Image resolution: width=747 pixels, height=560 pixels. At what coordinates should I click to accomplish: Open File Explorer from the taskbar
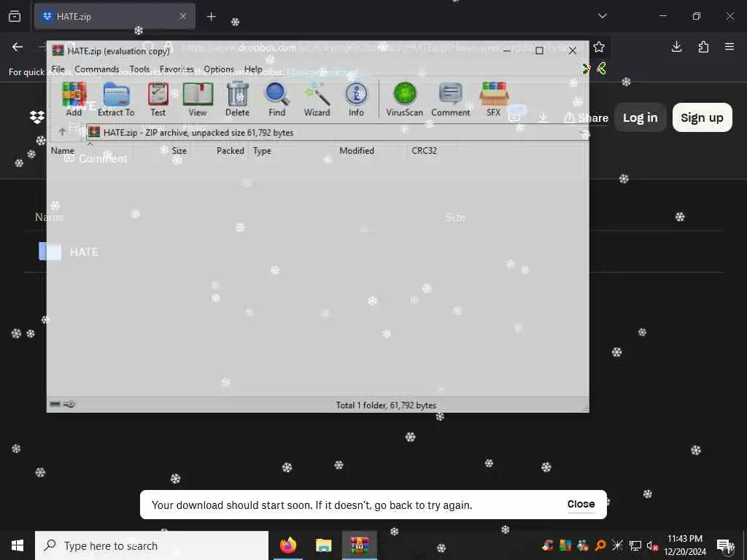(323, 545)
